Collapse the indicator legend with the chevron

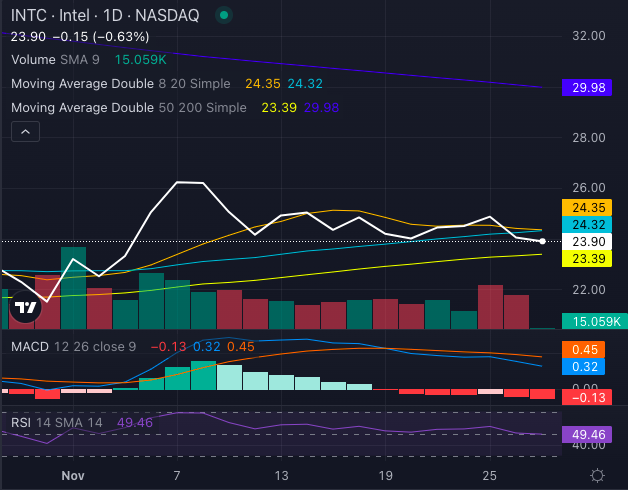[25, 131]
